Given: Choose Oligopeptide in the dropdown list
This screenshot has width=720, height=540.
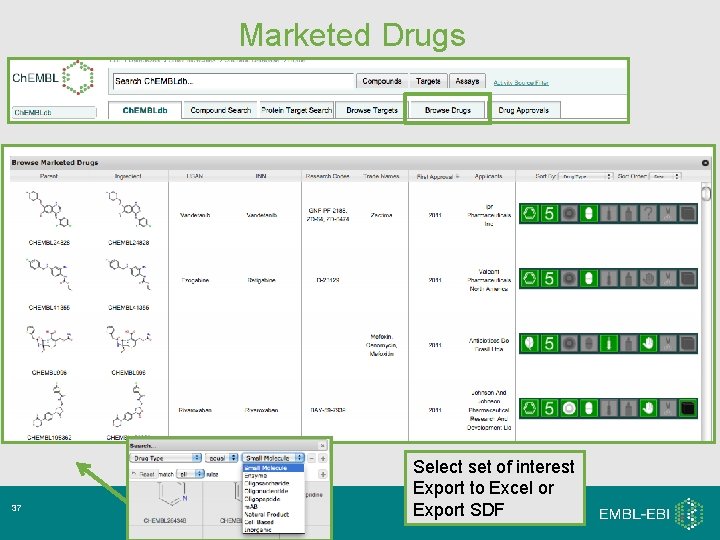Looking at the screenshot, I should click(x=273, y=499).
